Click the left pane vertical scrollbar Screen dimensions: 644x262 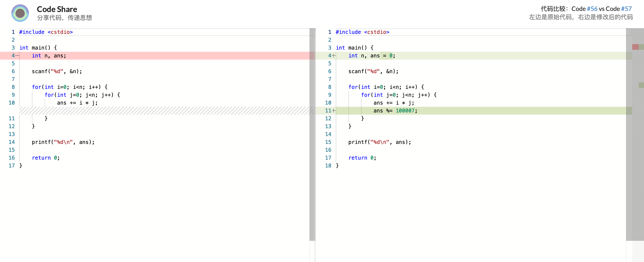[x=312, y=135]
